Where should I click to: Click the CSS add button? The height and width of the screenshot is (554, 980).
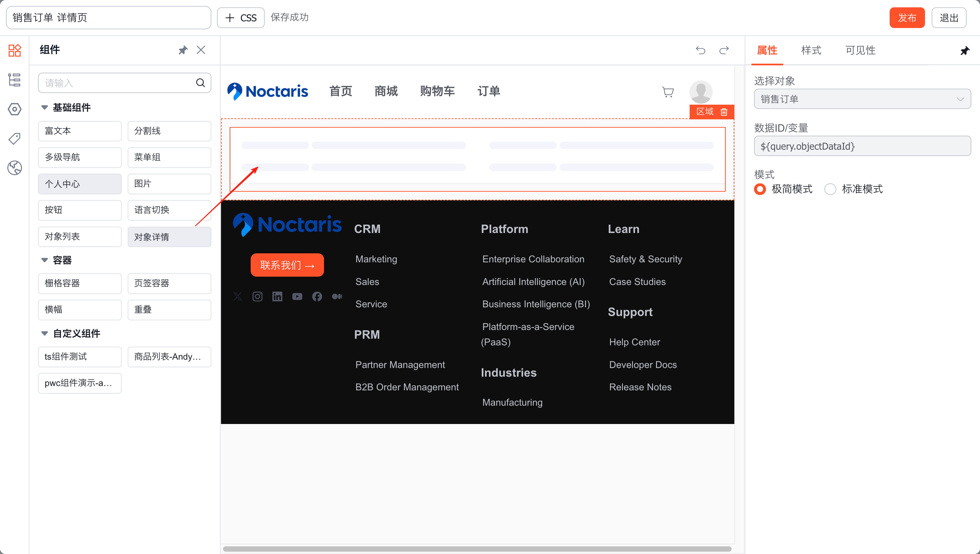point(241,18)
